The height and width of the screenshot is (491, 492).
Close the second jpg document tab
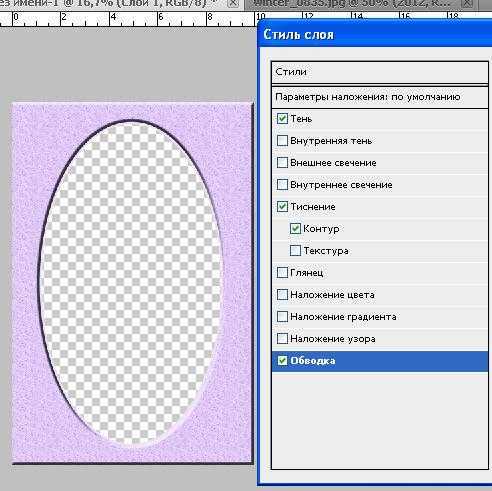(468, 3)
